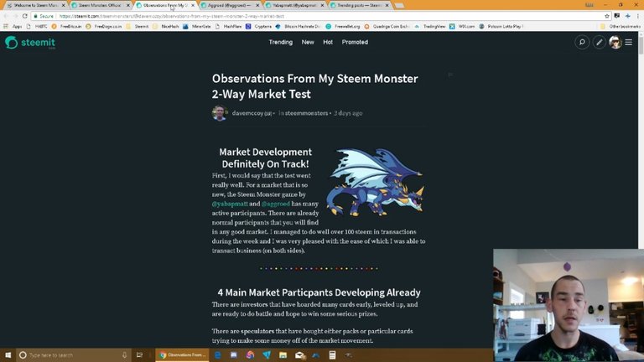Click the Windows search box on the taskbar
This screenshot has width=644, height=362.
[74, 354]
